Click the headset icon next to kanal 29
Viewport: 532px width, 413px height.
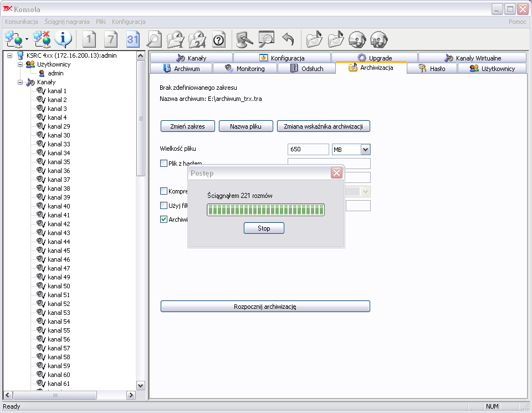tap(41, 126)
